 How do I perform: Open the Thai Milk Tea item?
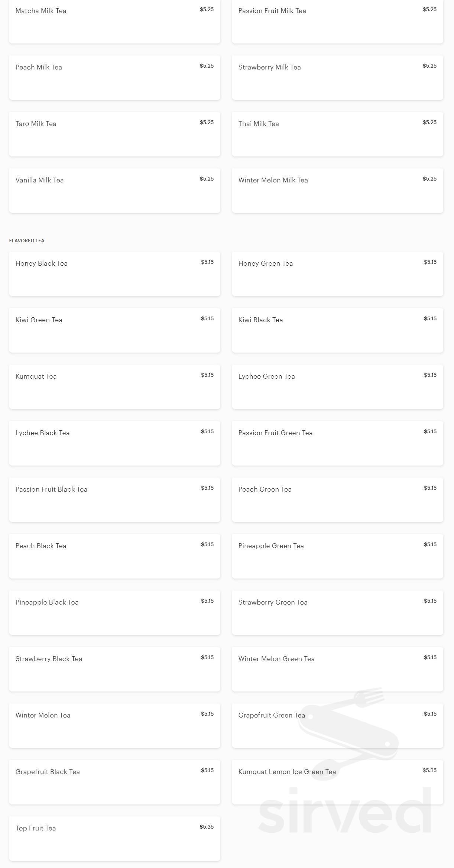coord(337,134)
